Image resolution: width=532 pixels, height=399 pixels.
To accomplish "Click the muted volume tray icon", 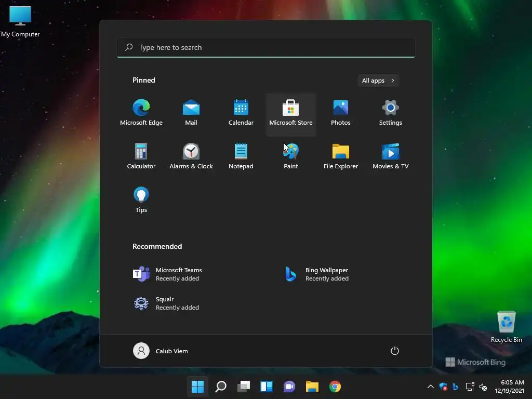I will point(483,387).
